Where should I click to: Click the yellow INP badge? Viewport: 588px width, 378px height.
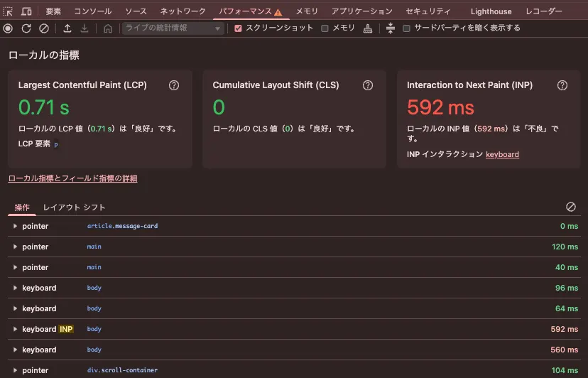66,329
